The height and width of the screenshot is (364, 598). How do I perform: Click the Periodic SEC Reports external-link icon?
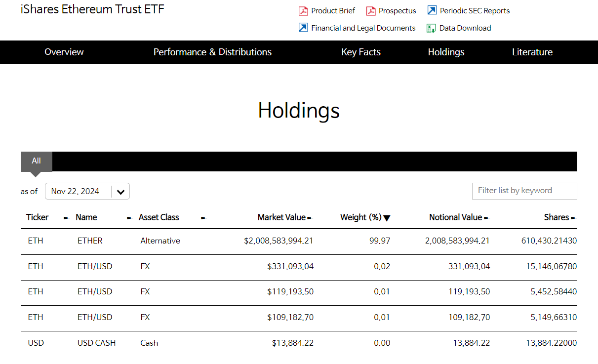tap(432, 10)
